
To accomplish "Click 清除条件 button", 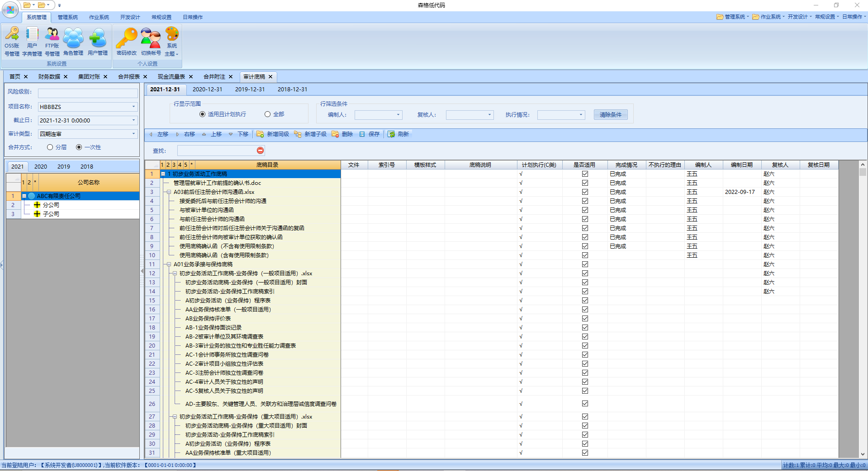I will click(611, 115).
